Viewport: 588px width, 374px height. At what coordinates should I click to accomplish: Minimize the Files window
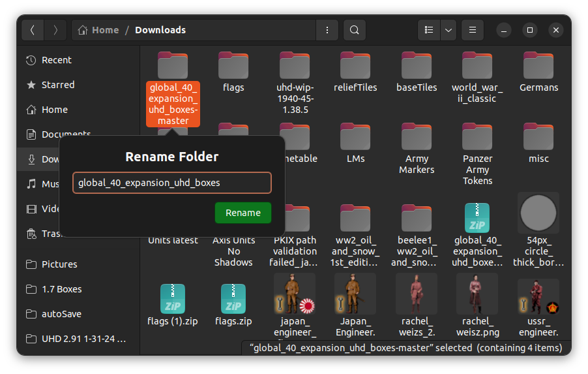[x=504, y=30]
